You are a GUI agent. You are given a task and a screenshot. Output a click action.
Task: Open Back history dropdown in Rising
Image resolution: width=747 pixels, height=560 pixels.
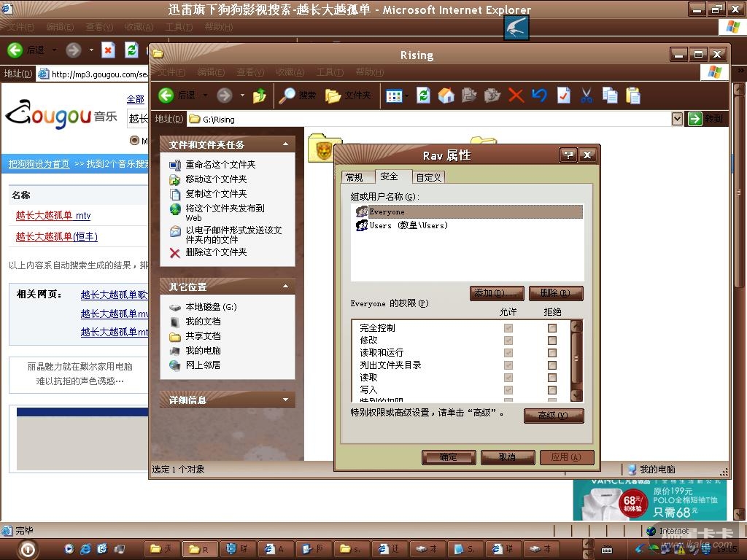[205, 96]
